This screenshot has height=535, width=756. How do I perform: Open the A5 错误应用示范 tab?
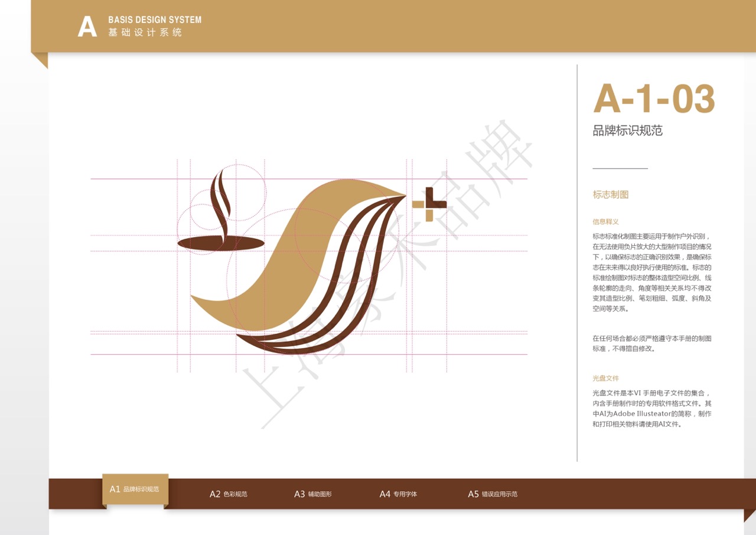(492, 494)
